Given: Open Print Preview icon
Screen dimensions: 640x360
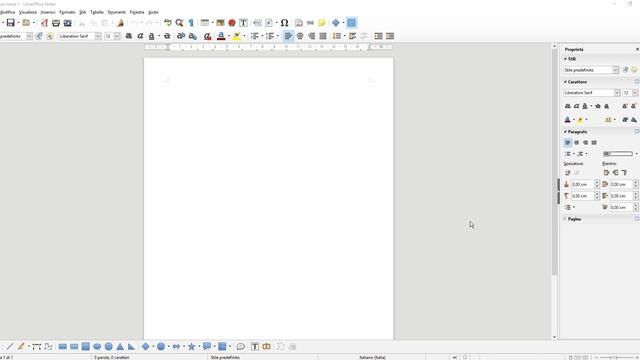Looking at the screenshot, I should point(68,23).
